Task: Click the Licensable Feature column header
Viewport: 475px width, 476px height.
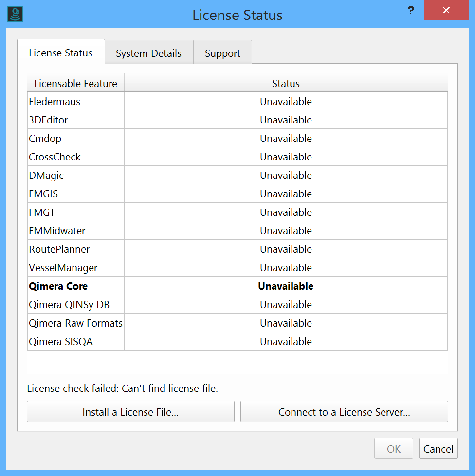Action: (x=75, y=83)
